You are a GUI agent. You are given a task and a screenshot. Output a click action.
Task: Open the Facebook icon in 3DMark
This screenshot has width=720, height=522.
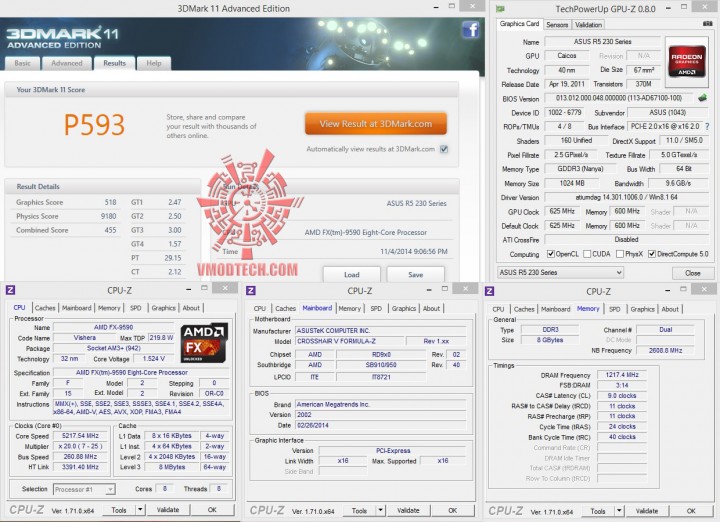click(x=471, y=30)
